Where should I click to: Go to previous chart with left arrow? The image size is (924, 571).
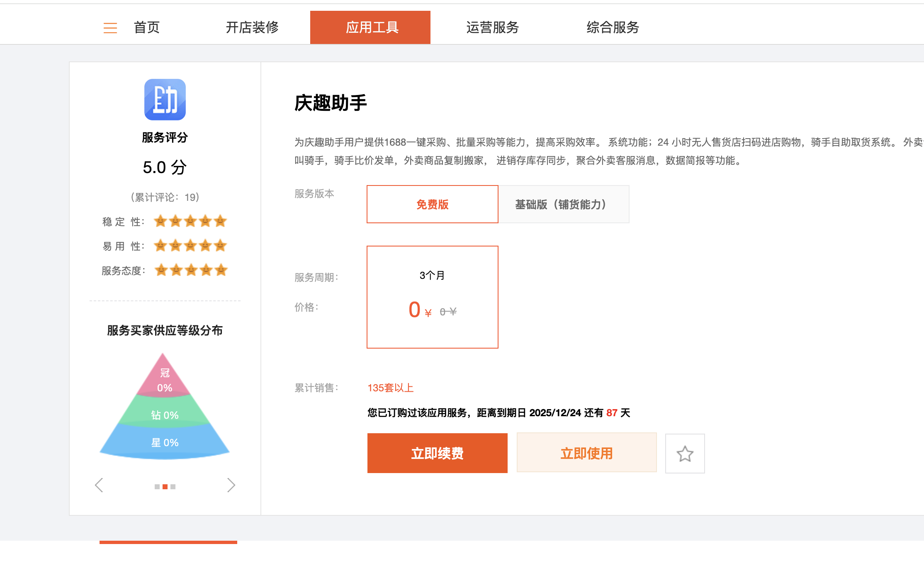pyautogui.click(x=99, y=485)
